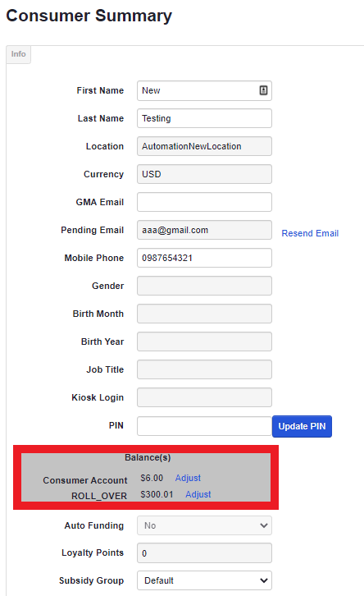Expand the Subsidy Group dropdown

(x=205, y=580)
